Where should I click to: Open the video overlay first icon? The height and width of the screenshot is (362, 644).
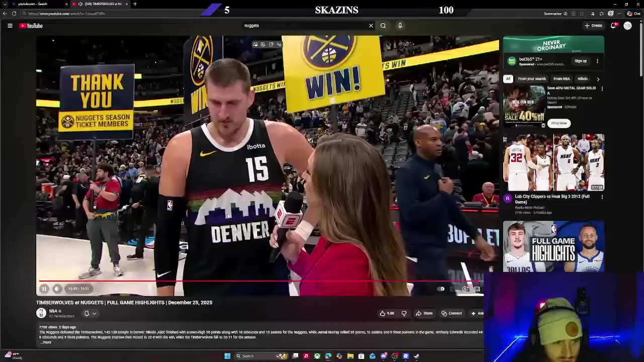click(x=255, y=44)
